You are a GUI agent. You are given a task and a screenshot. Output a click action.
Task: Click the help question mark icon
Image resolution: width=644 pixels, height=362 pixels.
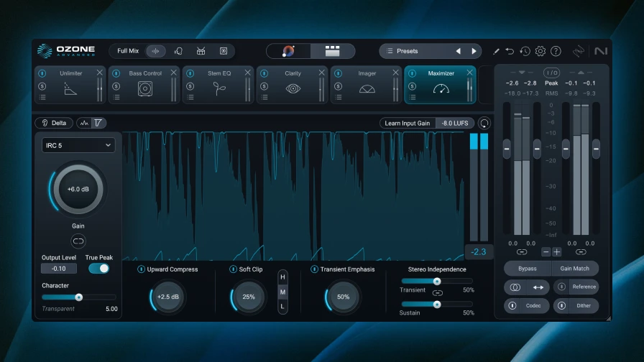click(x=556, y=51)
